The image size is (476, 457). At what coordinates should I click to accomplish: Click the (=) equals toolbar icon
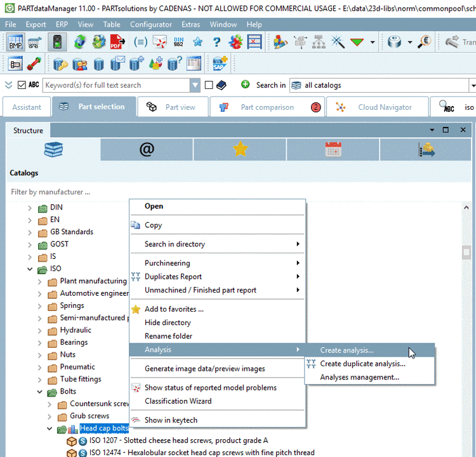coord(140,42)
